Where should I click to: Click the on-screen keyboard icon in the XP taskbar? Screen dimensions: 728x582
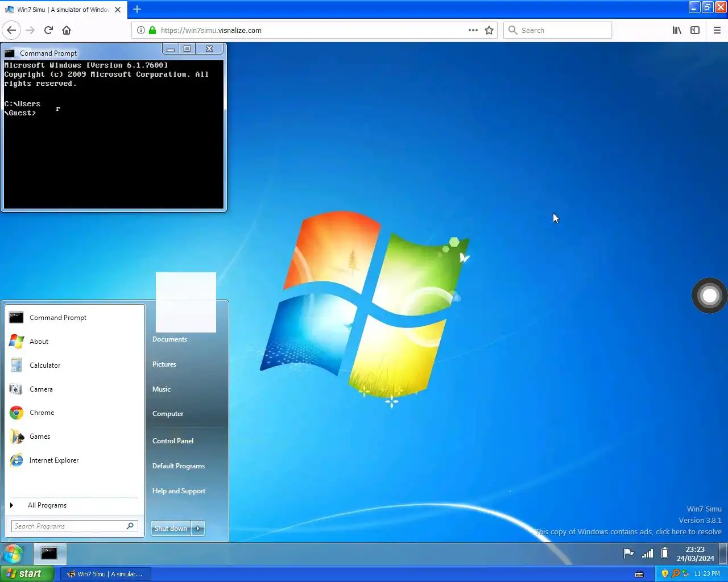tap(639, 574)
